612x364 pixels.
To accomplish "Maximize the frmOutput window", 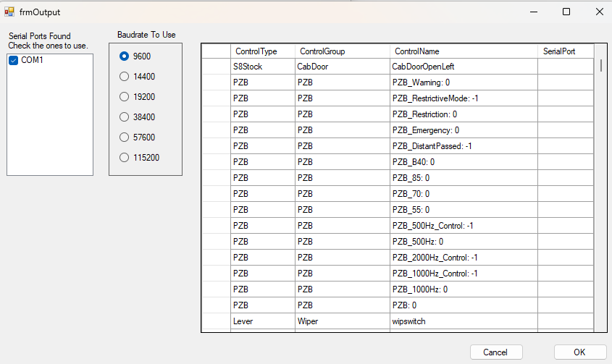I will (x=566, y=12).
